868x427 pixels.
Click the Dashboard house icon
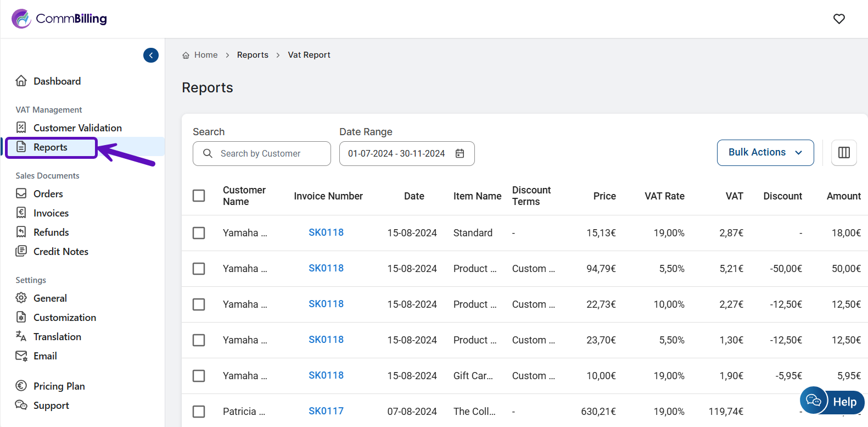[x=21, y=81]
